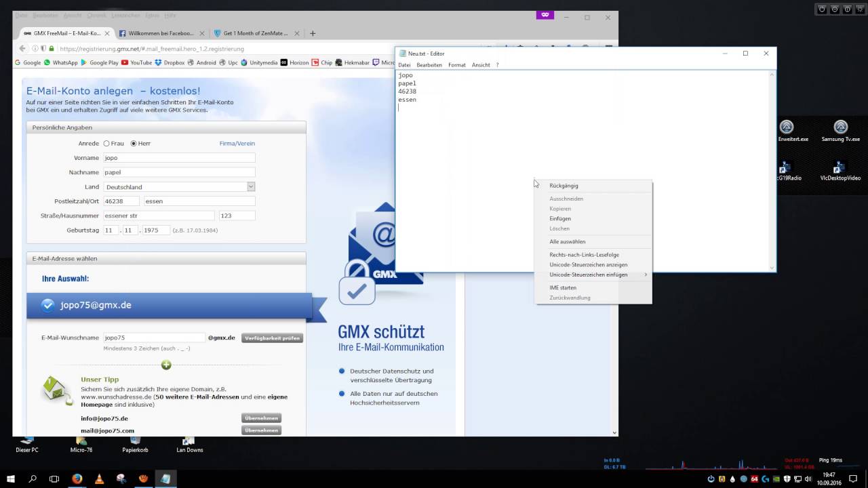Viewport: 868px width, 488px height.
Task: Click the Straße field with essener str
Action: [159, 216]
